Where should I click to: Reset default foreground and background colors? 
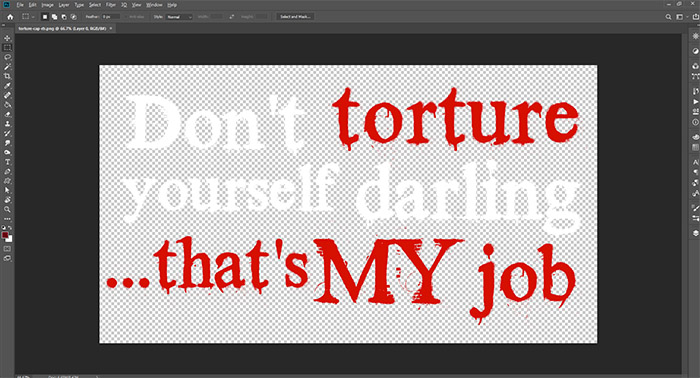tap(4, 228)
